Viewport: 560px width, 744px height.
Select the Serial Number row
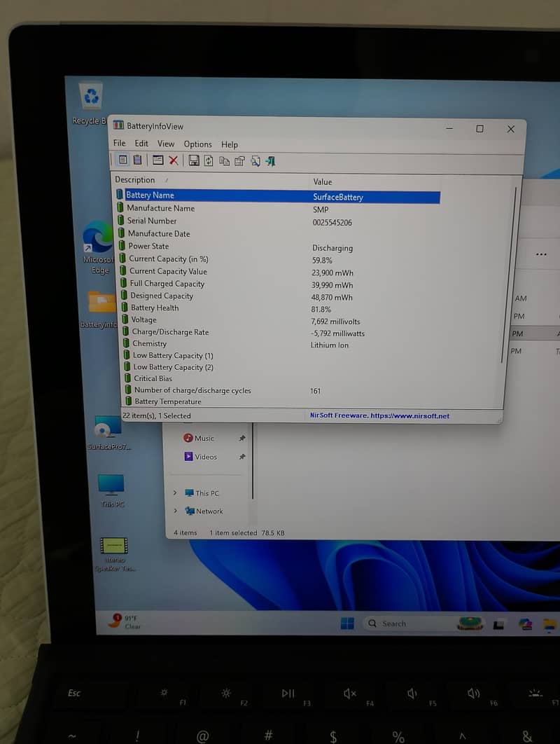pos(278,221)
